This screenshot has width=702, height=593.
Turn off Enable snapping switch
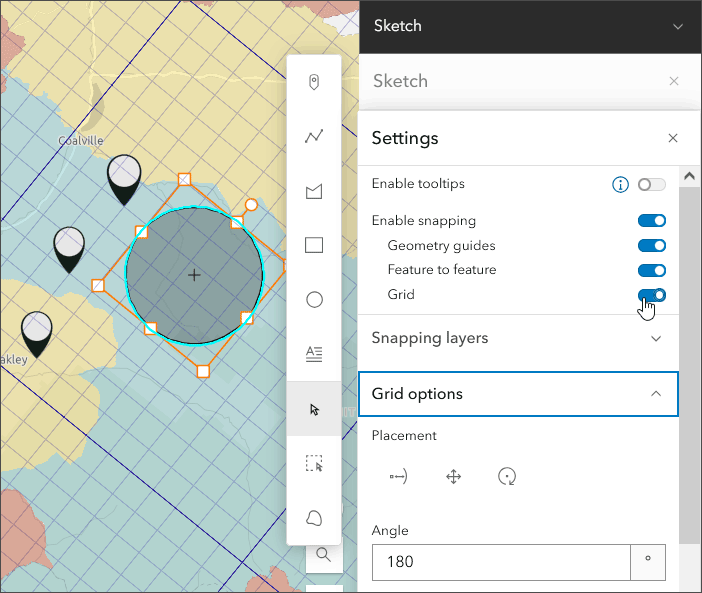(x=651, y=221)
